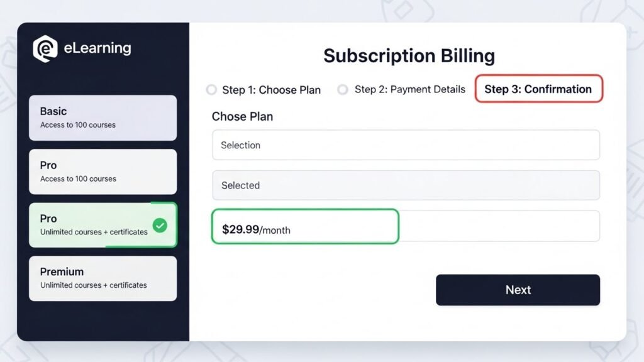The image size is (644, 362).
Task: Click the Subscription Billing heading
Action: [x=409, y=56]
